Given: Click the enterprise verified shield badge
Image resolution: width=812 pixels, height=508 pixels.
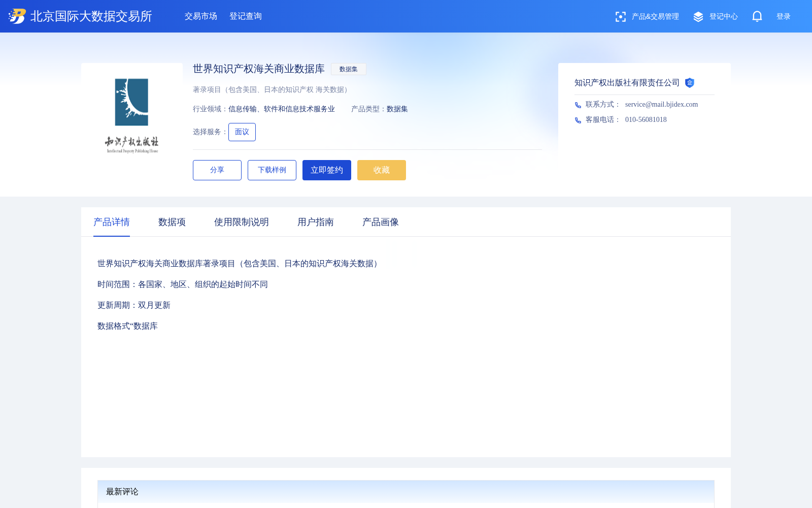Looking at the screenshot, I should click(x=690, y=83).
